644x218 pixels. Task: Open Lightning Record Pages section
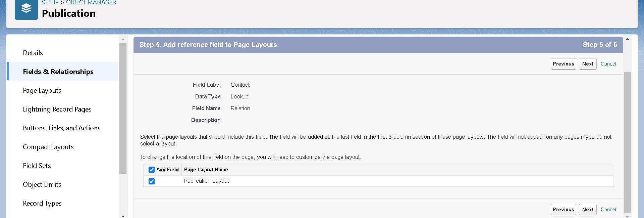point(57,109)
